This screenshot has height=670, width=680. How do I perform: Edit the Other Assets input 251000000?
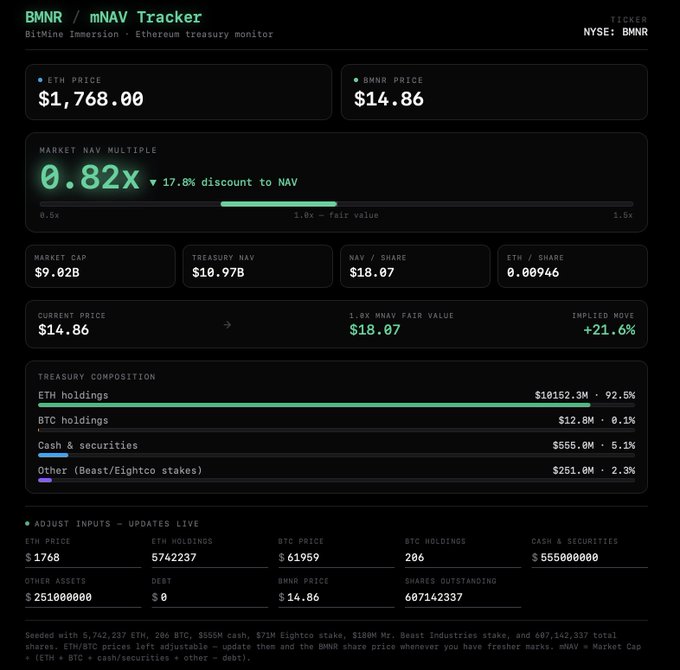click(x=83, y=597)
